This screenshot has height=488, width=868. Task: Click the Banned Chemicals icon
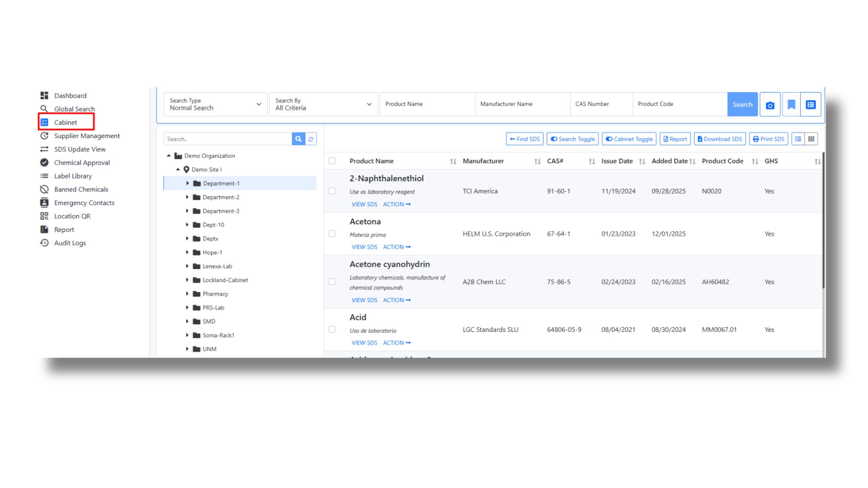point(44,189)
